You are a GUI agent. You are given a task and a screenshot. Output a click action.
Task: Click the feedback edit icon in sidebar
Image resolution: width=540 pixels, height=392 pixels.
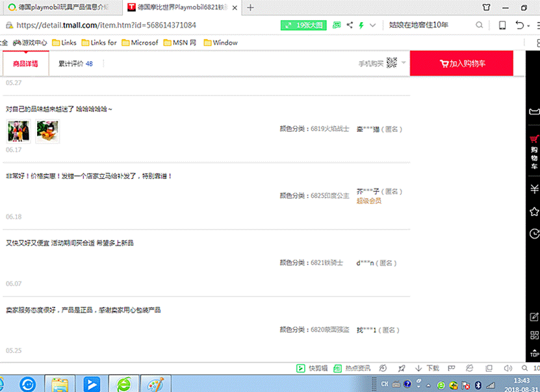tap(534, 317)
